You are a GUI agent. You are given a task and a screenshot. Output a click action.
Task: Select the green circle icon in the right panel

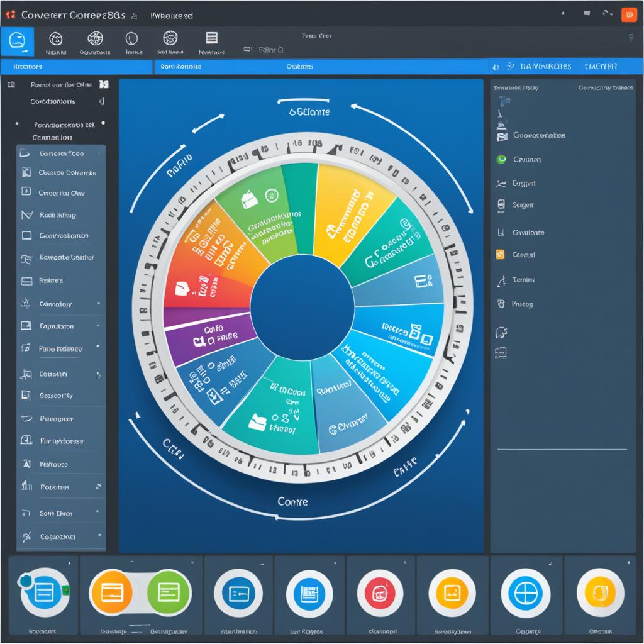pos(501,159)
